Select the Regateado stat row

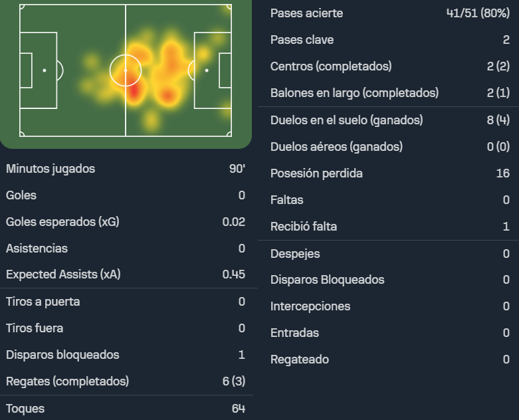(x=389, y=360)
